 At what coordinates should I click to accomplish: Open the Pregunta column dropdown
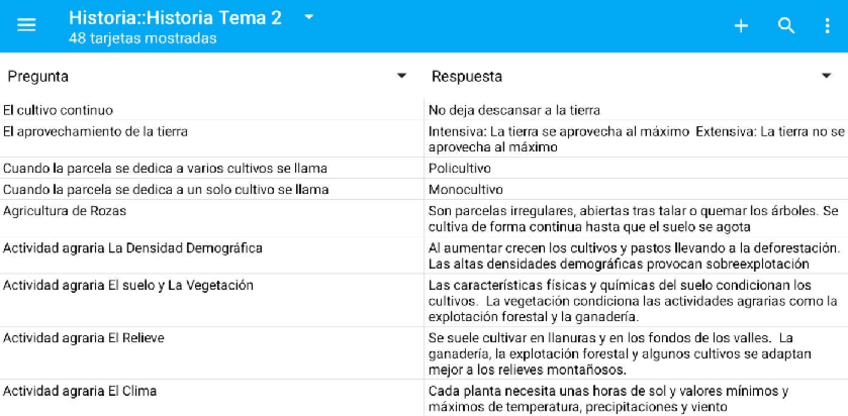coord(402,76)
